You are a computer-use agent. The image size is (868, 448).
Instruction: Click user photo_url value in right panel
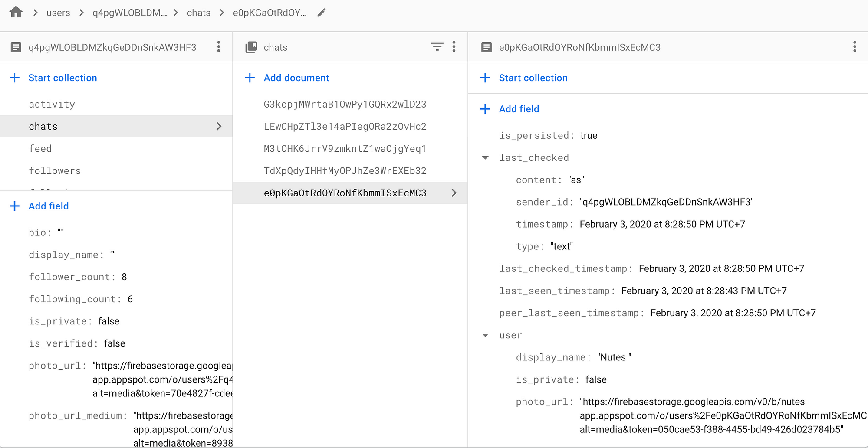point(723,415)
